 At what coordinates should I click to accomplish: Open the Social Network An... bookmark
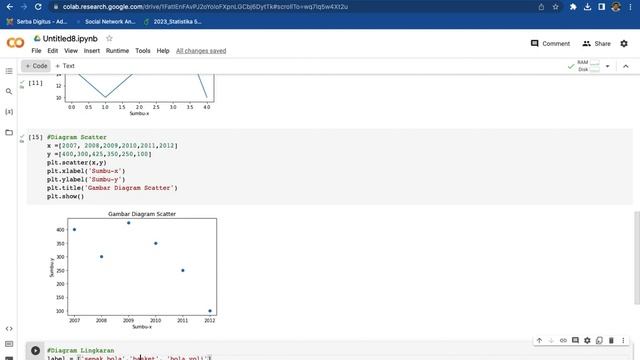106,22
